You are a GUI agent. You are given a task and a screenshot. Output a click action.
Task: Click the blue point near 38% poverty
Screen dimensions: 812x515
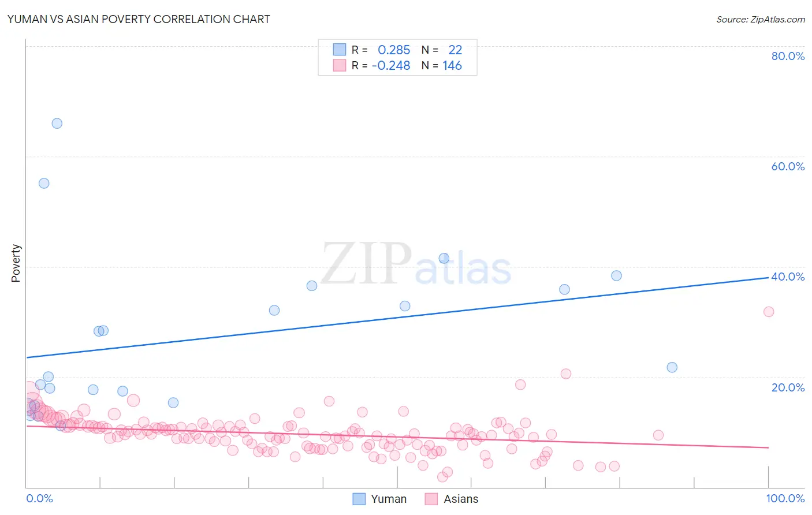616,275
